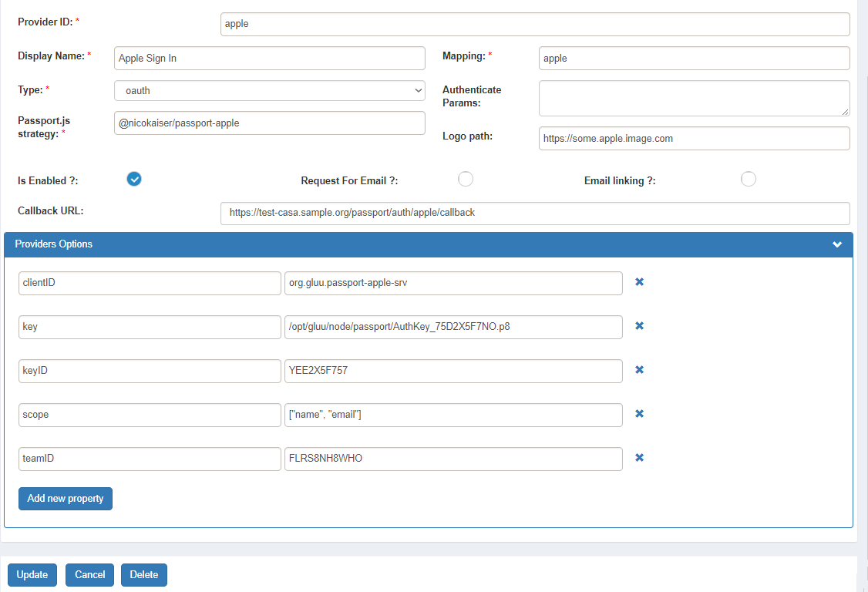Remove the teamID property row
This screenshot has width=868, height=592.
(x=639, y=458)
